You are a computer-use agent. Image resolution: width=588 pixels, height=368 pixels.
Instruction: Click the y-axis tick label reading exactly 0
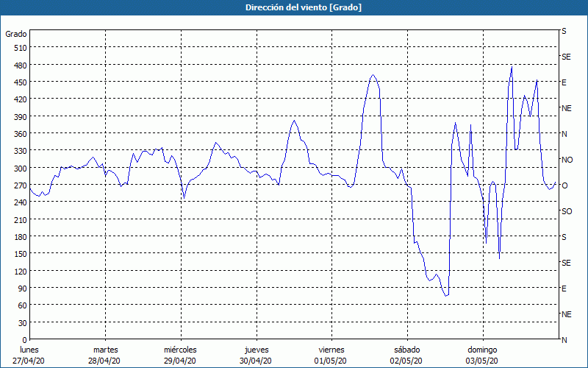25,340
